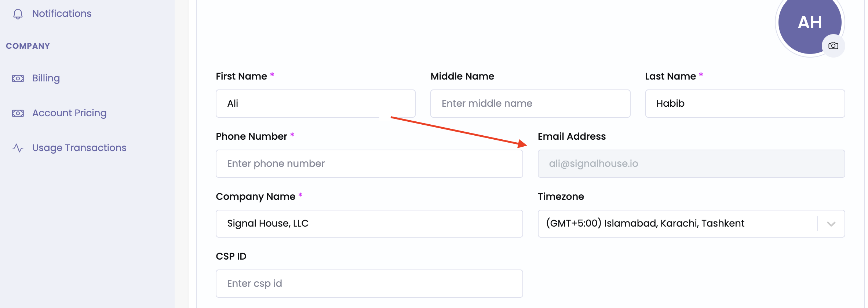Click the AH profile avatar
The height and width of the screenshot is (308, 868).
[x=807, y=22]
